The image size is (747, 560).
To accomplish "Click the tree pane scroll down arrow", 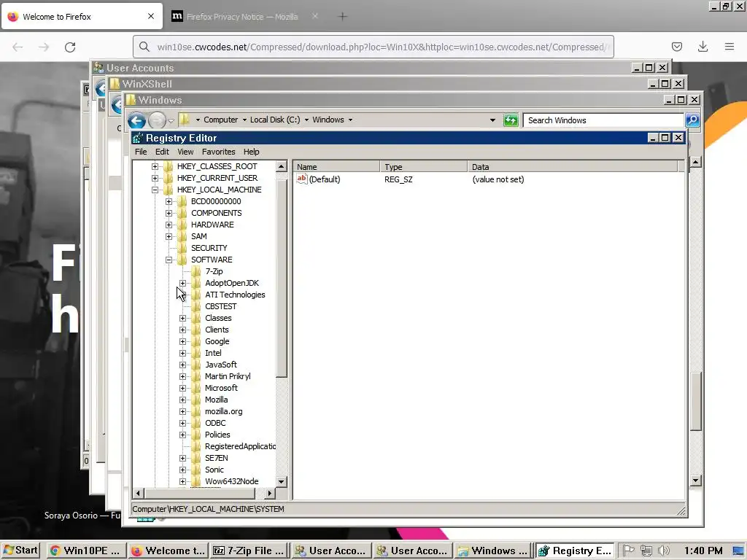I will (x=282, y=481).
